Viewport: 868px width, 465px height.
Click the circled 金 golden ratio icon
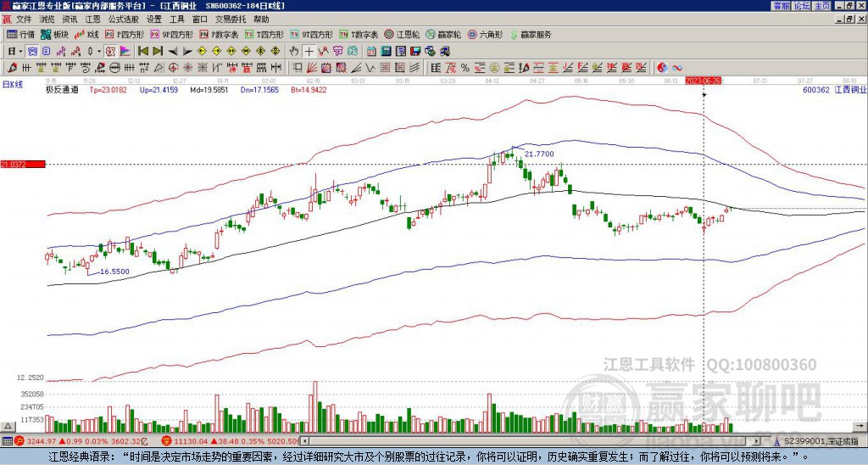[493, 68]
